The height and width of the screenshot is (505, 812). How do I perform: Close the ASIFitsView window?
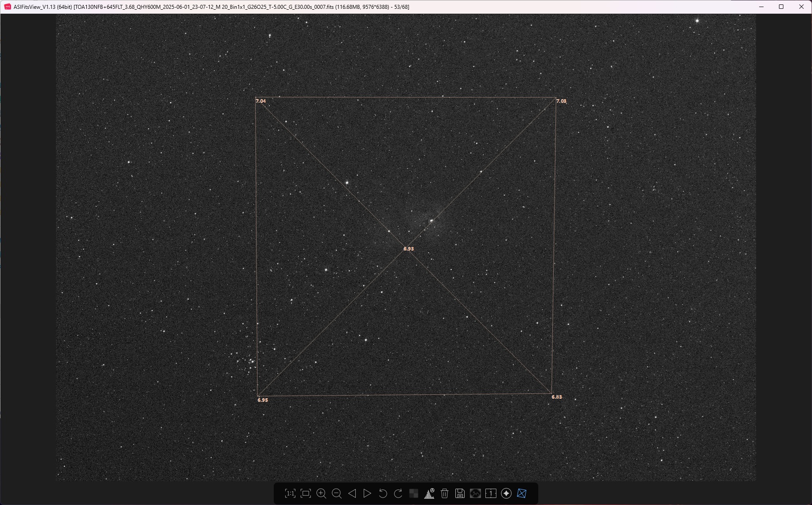coord(801,7)
